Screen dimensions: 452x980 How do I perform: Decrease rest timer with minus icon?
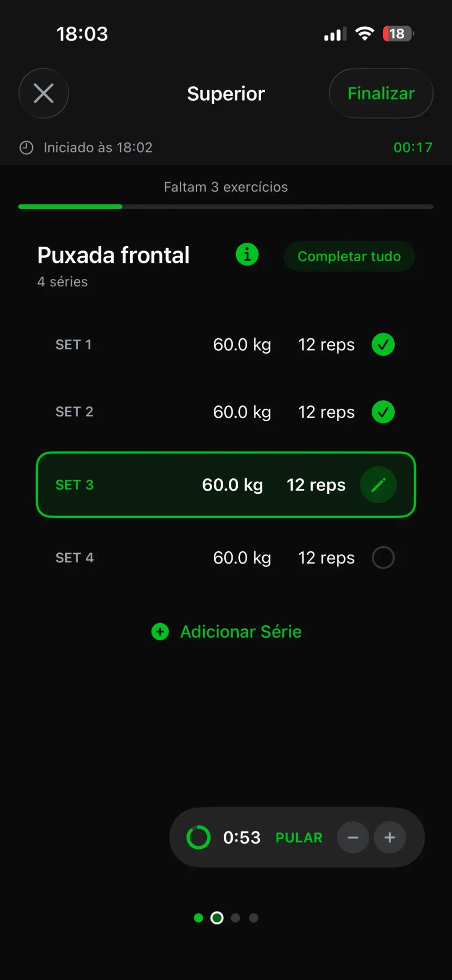tap(353, 837)
